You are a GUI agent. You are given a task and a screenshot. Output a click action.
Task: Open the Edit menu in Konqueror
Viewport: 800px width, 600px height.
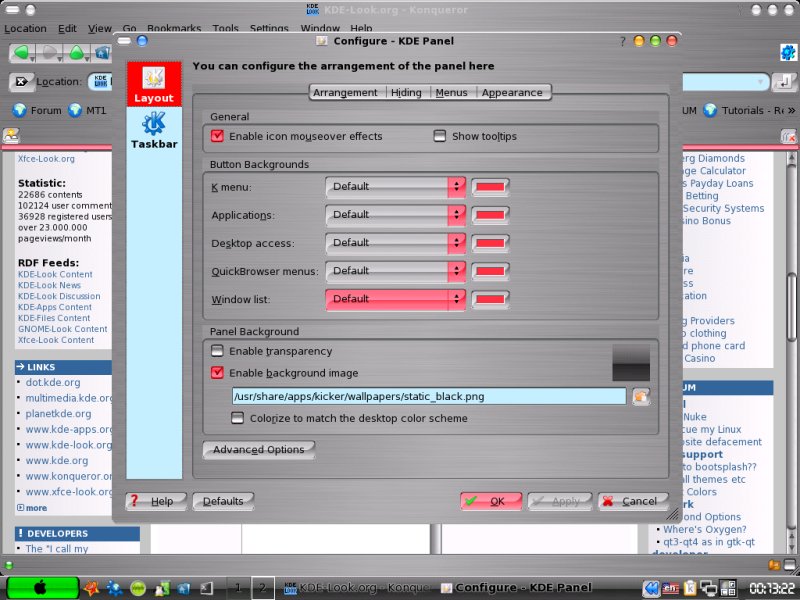pos(67,29)
